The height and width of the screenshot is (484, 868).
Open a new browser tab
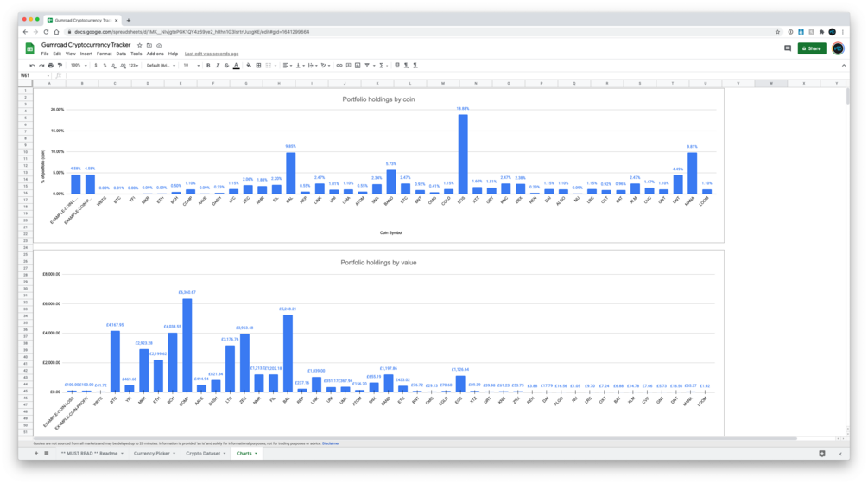point(129,21)
